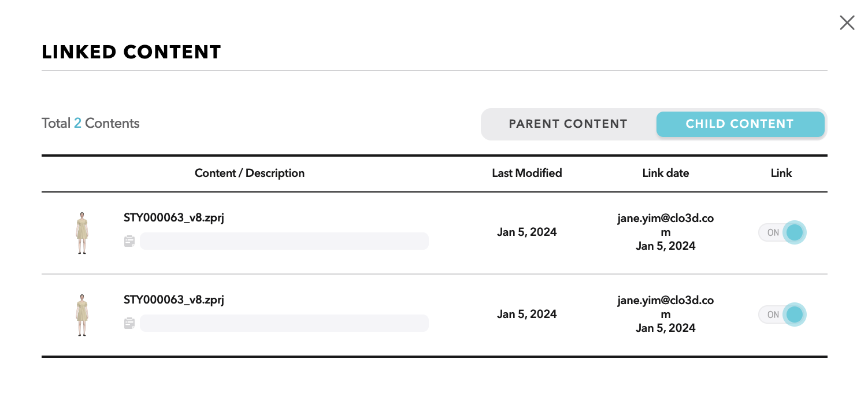This screenshot has width=868, height=407.
Task: Click the Link column header
Action: coord(781,173)
